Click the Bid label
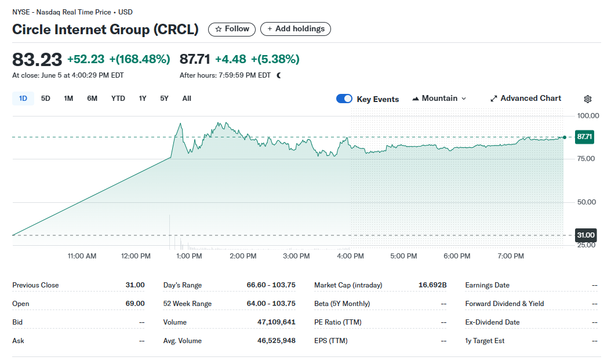 click(x=17, y=322)
